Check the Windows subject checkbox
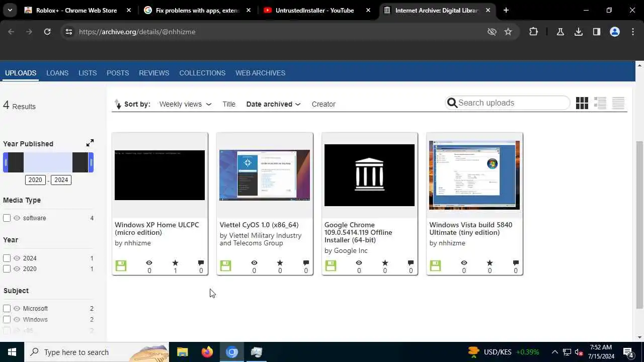 click(7, 320)
